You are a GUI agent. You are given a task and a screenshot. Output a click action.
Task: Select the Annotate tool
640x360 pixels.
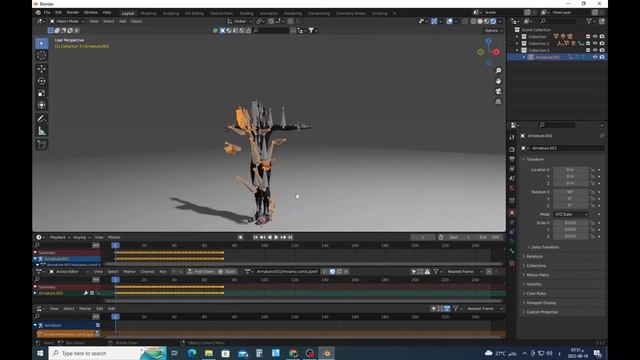42,119
